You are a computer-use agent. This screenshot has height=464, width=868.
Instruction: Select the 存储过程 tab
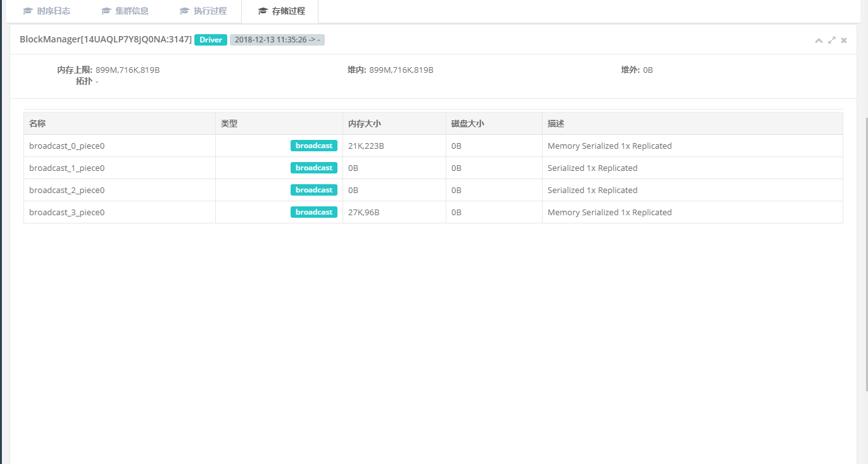280,11
